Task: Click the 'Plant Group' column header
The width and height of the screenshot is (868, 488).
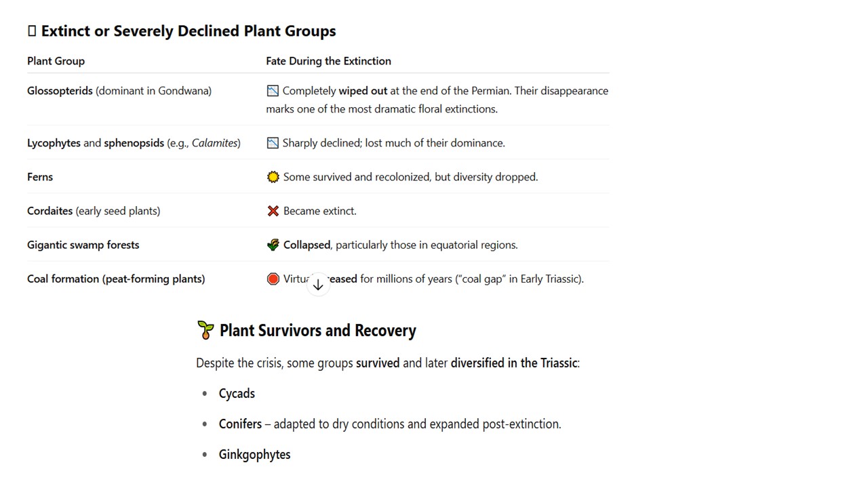Action: [56, 61]
